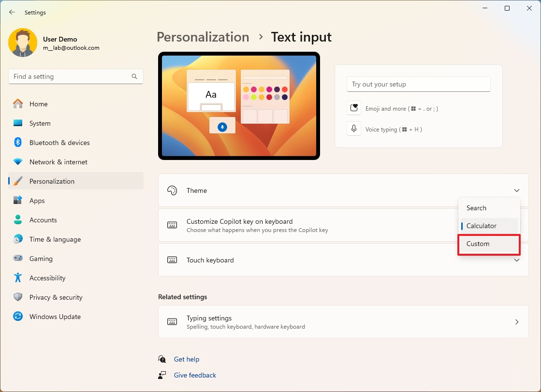Click the Customize Copilot key on keyboard row
Screen dimensions: 541x392
[343, 225]
